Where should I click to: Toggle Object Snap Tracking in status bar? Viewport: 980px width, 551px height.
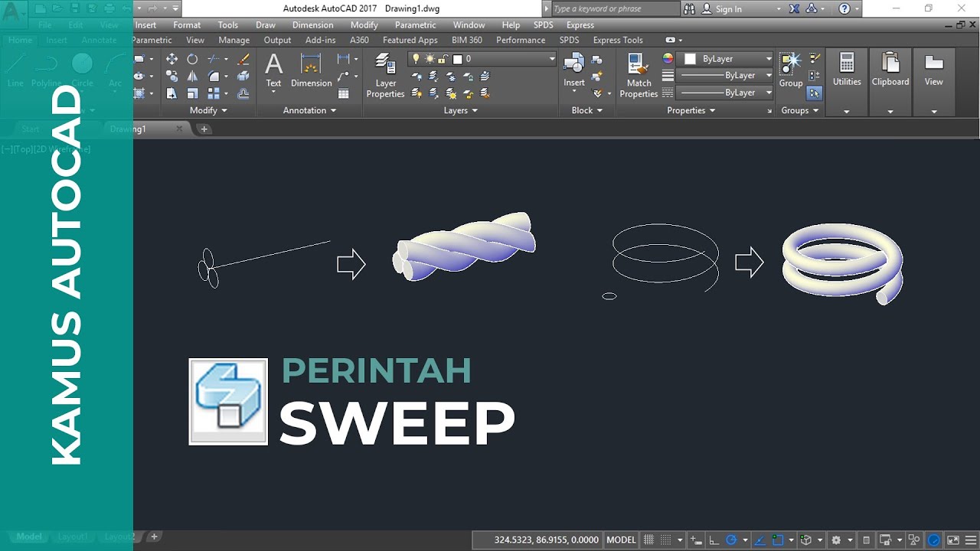point(760,540)
